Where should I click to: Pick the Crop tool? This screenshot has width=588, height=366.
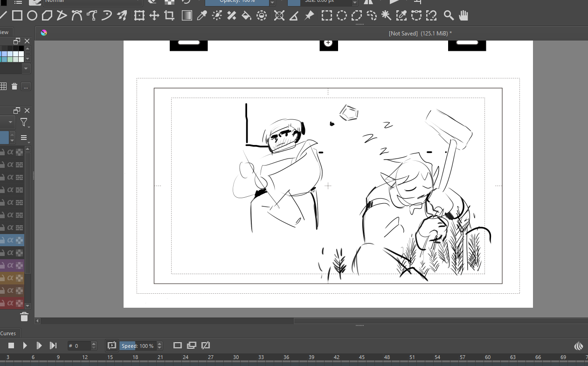[169, 16]
